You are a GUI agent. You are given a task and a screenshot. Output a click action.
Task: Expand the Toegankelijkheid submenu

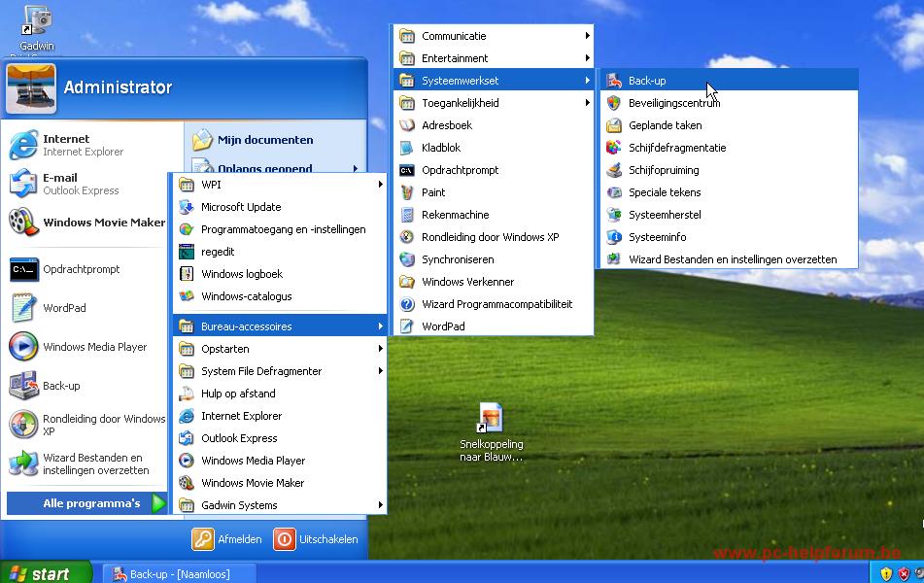pyautogui.click(x=494, y=103)
